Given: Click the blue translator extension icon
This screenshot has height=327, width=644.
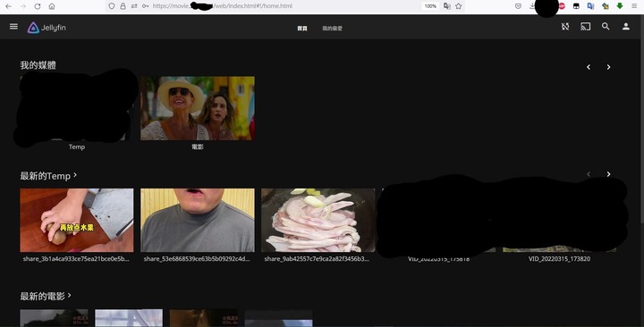Looking at the screenshot, I should tap(590, 6).
